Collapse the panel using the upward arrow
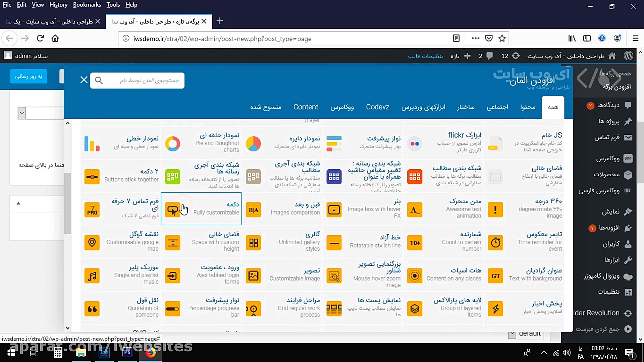 pos(19,203)
